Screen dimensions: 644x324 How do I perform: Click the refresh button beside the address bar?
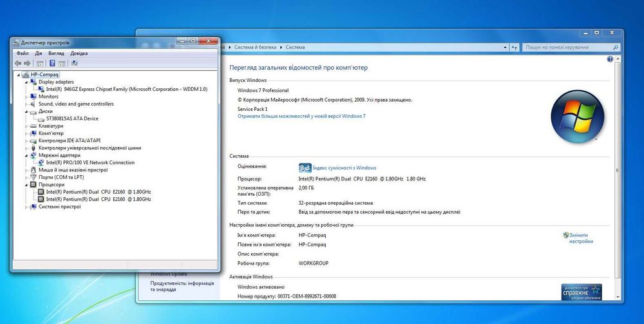(515, 48)
